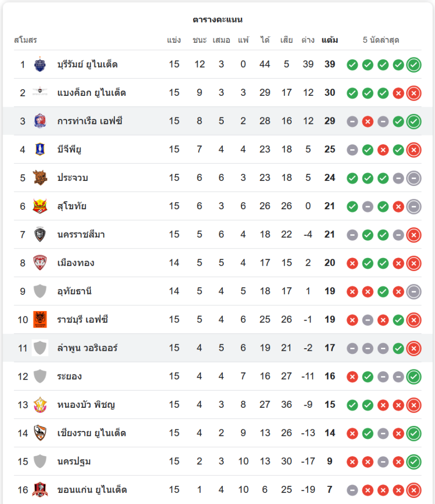The image size is (435, 504).
Task: Click the Prachuap orange team logo
Action: [40, 177]
